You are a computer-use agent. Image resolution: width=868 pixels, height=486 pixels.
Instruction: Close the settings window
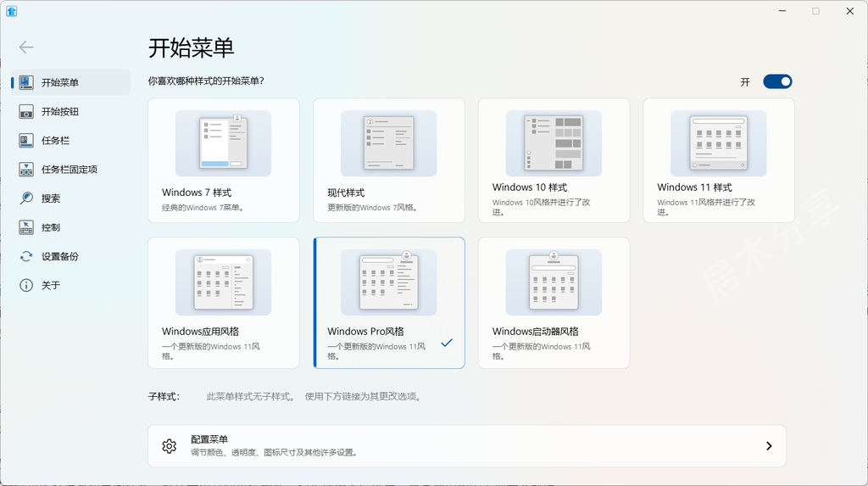pyautogui.click(x=849, y=11)
